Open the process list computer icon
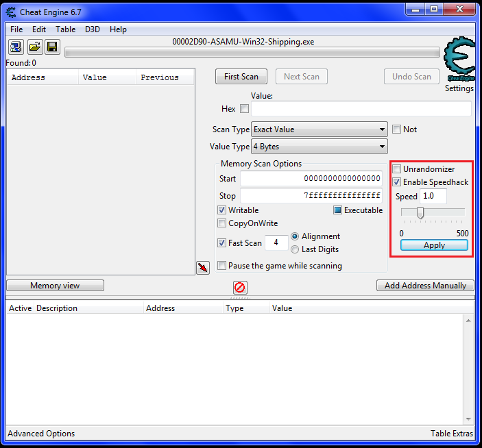The height and width of the screenshot is (448, 482). (x=16, y=47)
